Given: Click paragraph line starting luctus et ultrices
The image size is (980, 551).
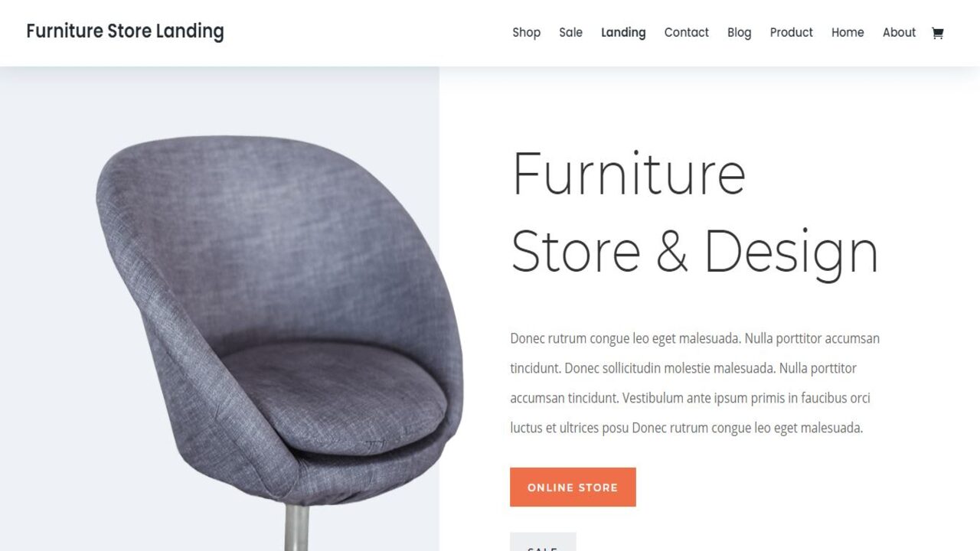Looking at the screenshot, I should pyautogui.click(x=686, y=428).
